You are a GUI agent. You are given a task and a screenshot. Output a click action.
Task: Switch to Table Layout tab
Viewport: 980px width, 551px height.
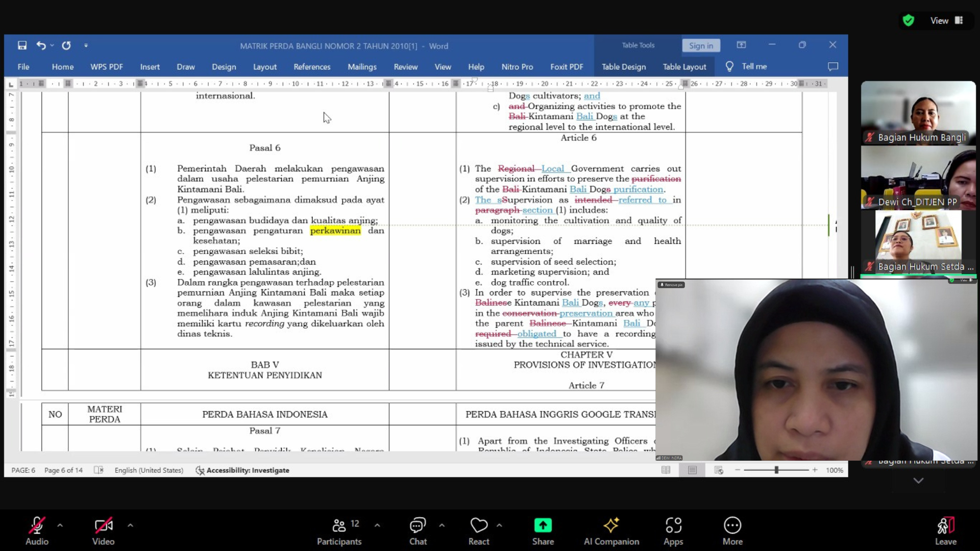point(684,67)
